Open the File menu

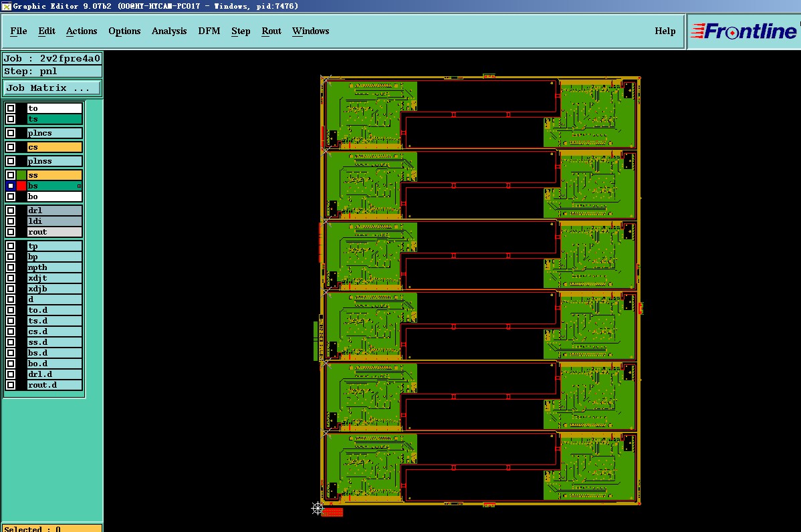pyautogui.click(x=19, y=31)
